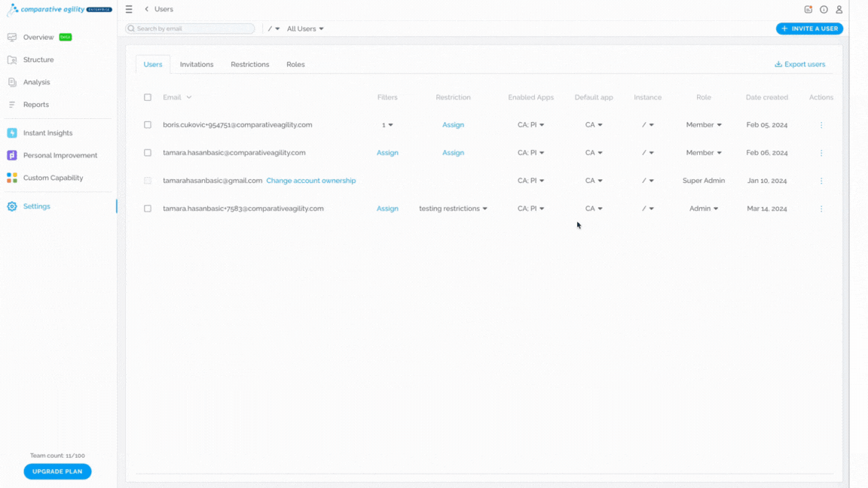
Task: Open the slash instance dropdown near search
Action: pos(274,29)
